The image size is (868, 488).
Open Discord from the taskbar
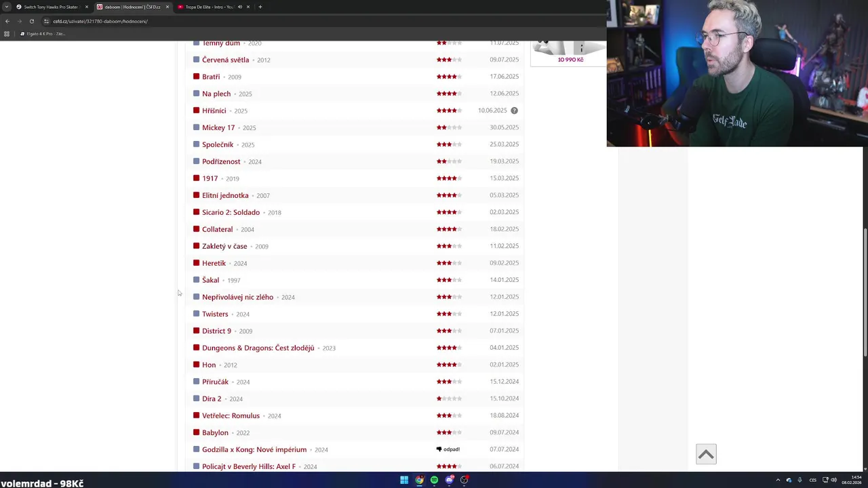point(449,480)
